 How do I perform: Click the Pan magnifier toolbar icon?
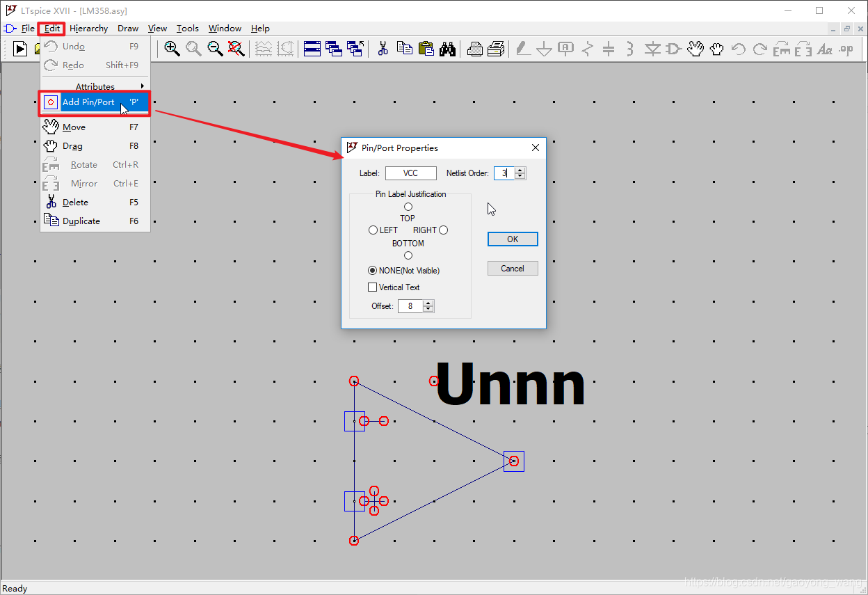[x=193, y=49]
